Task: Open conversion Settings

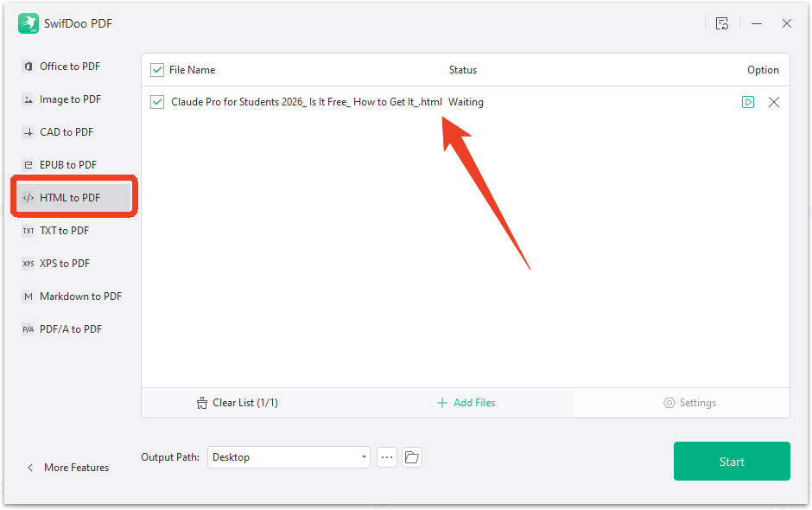Action: pos(690,403)
